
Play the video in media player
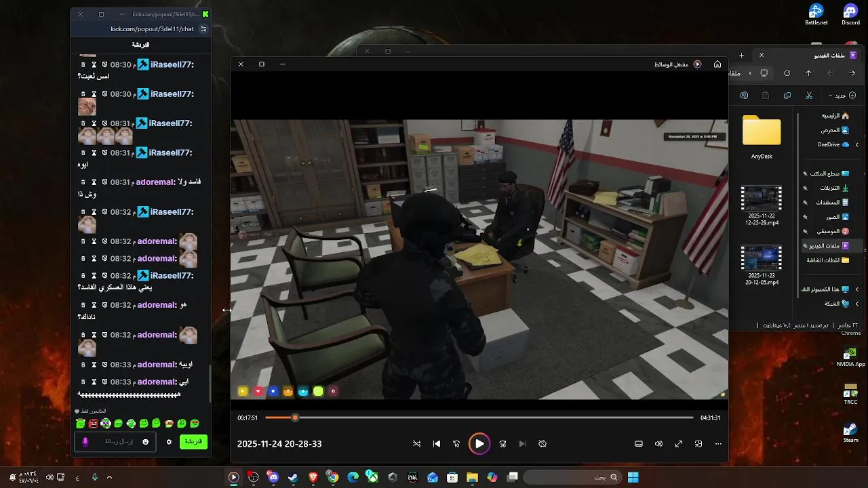[x=479, y=444]
